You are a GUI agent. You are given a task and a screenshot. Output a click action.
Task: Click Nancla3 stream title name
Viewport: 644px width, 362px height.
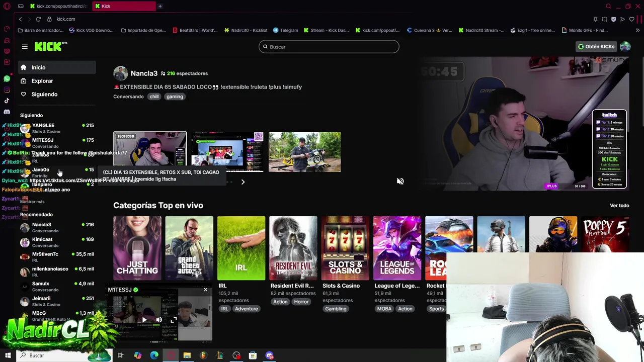(x=144, y=73)
